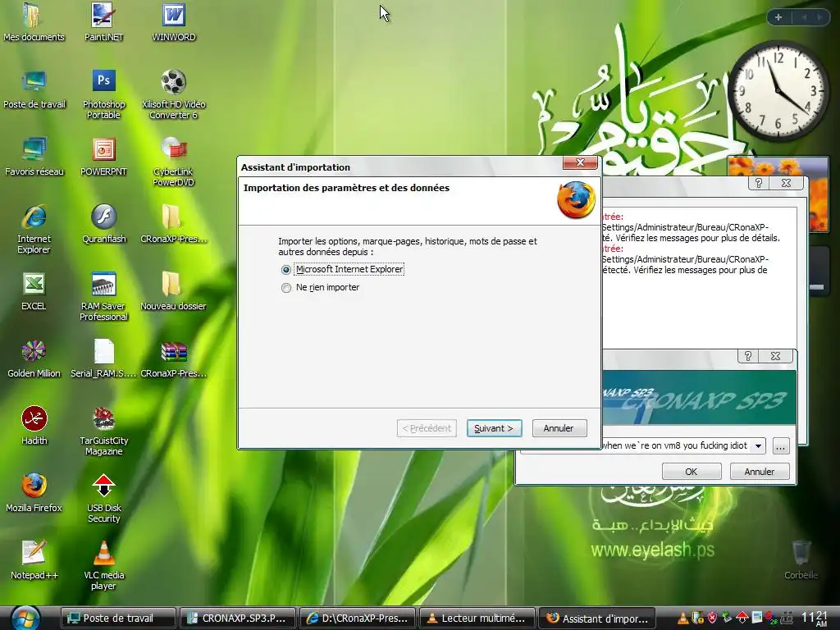
Task: Select the Nouveau dossier folder
Action: (x=174, y=292)
